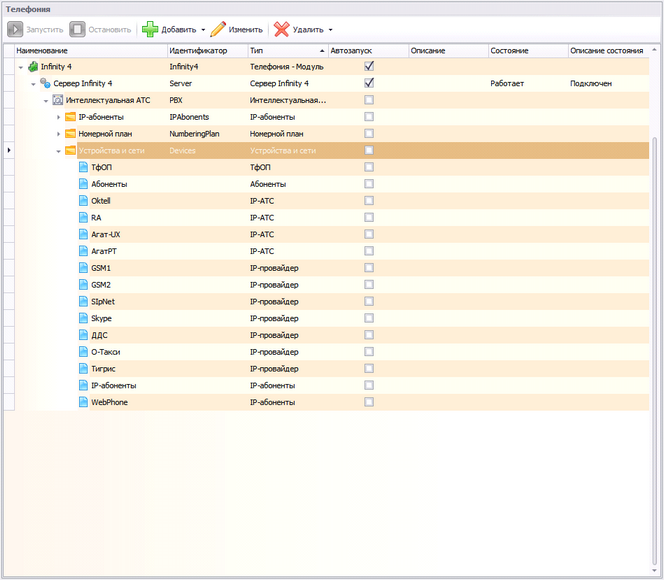Click the Изменить button label
This screenshot has height=580, width=664.
(x=246, y=30)
